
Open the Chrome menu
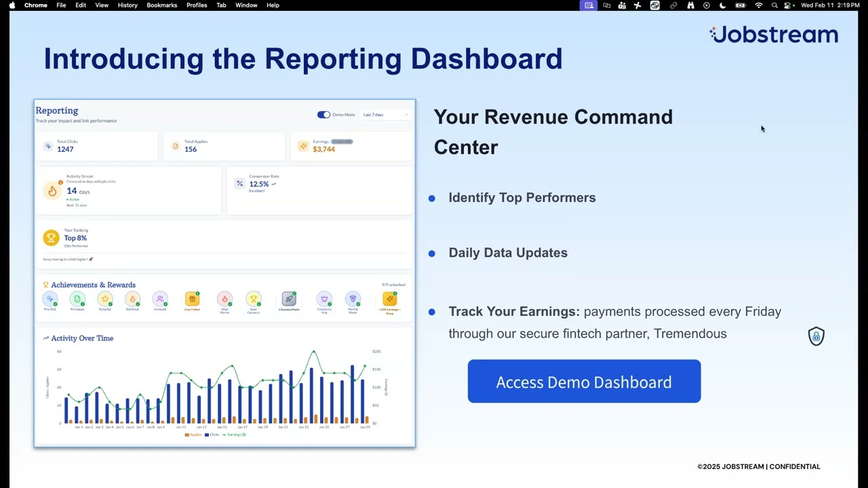(x=36, y=5)
